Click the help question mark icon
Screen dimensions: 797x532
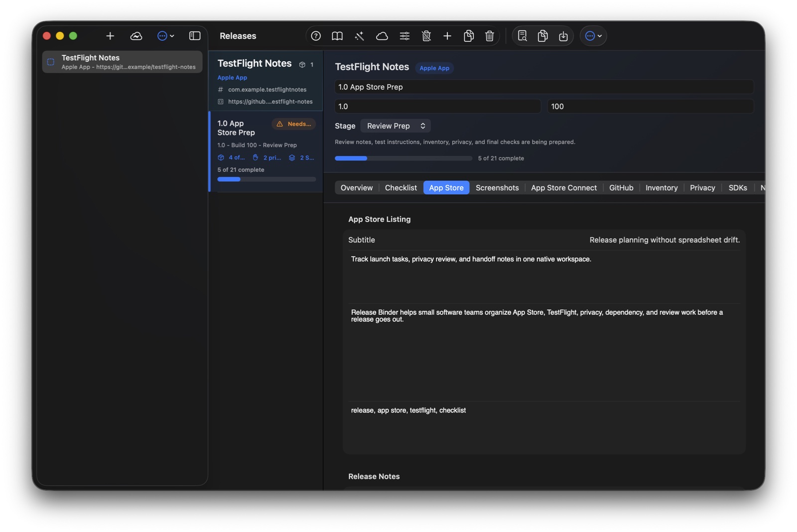(x=316, y=36)
